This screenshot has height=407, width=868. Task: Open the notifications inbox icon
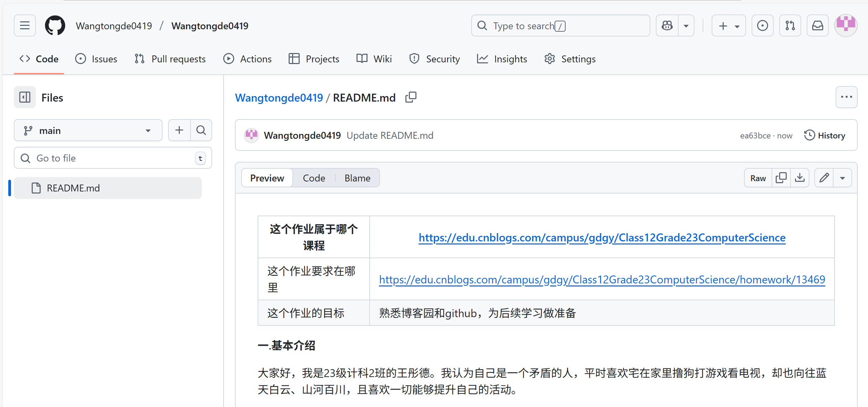coord(818,25)
